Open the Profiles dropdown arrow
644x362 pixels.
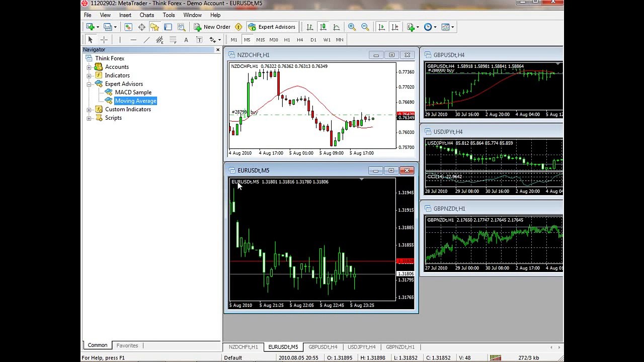tap(115, 27)
